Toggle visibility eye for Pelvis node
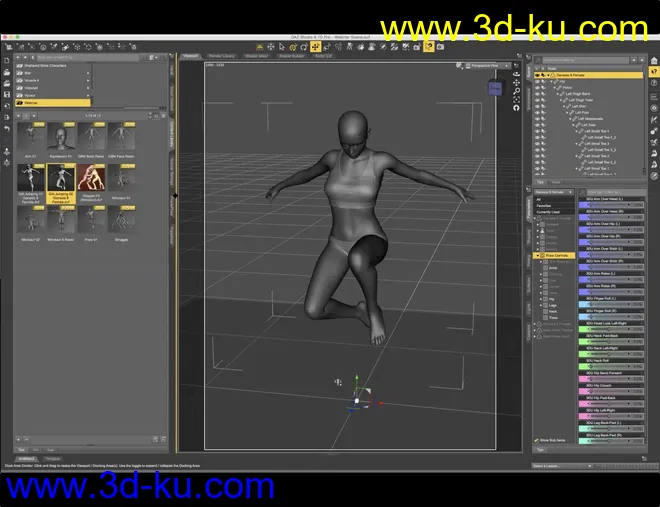This screenshot has width=660, height=507. 536,87
